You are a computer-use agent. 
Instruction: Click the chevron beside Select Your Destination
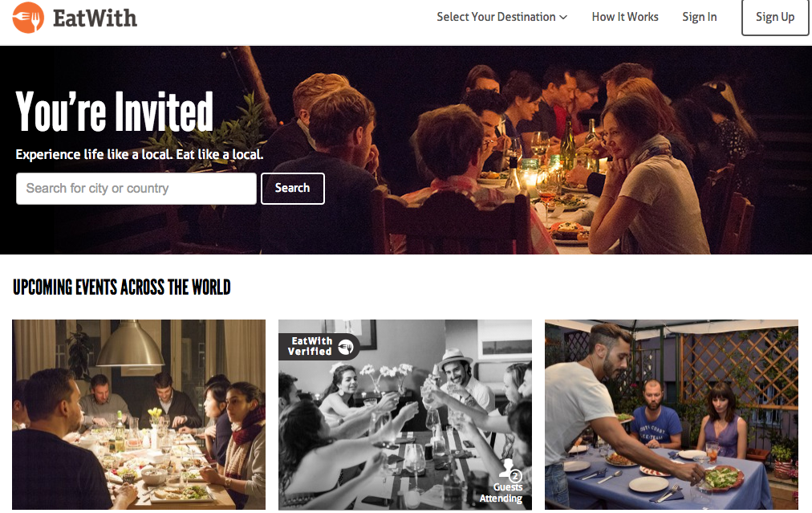click(x=563, y=18)
